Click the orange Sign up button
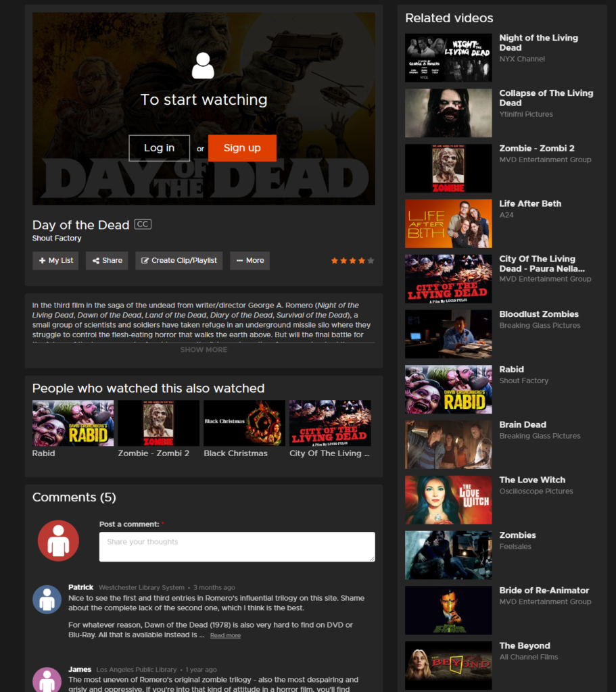The height and width of the screenshot is (692, 616). click(242, 148)
